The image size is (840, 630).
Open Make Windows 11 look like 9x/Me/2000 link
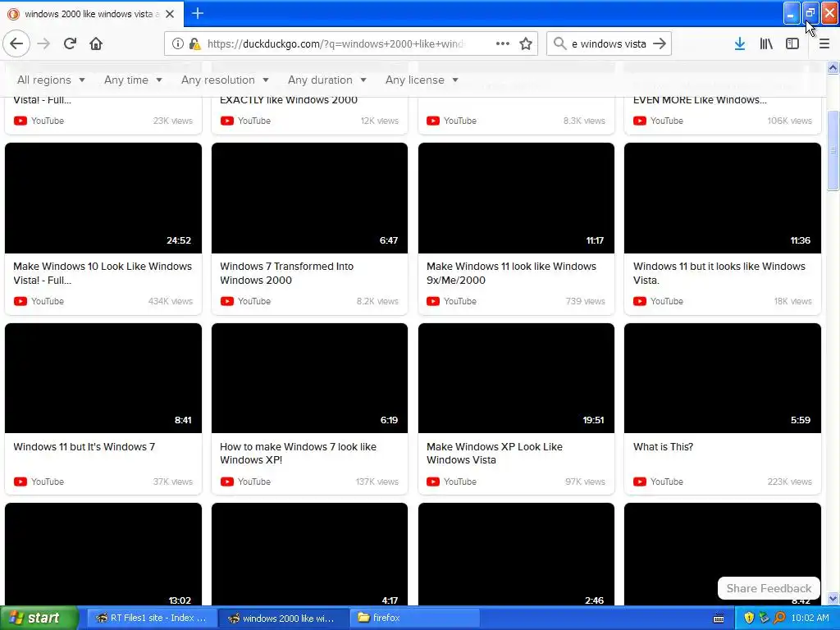click(511, 273)
